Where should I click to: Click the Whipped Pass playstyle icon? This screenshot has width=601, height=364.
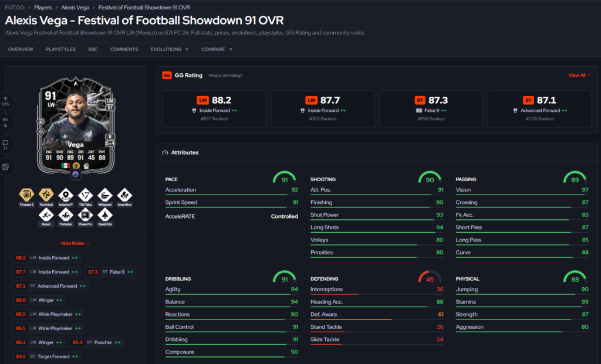point(104,195)
